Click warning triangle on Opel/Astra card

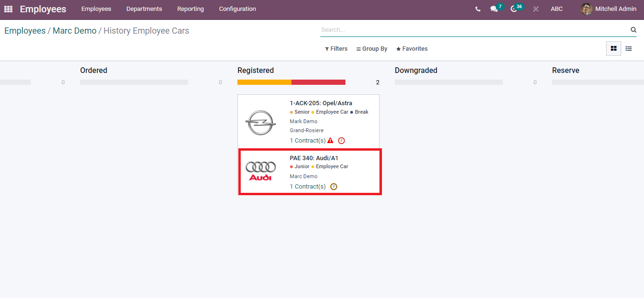(330, 140)
